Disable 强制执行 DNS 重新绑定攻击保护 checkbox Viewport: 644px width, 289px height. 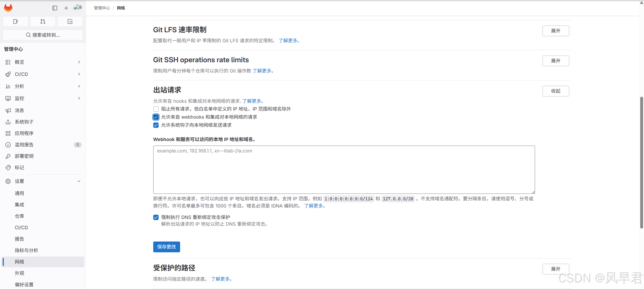tap(156, 217)
